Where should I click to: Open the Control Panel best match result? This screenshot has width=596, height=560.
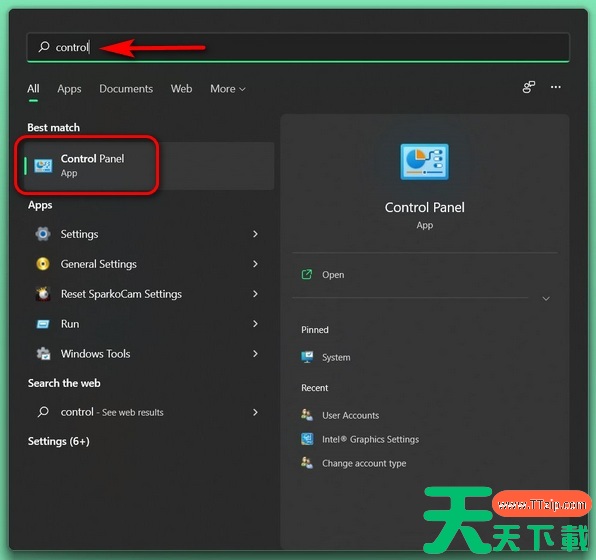pyautogui.click(x=149, y=166)
